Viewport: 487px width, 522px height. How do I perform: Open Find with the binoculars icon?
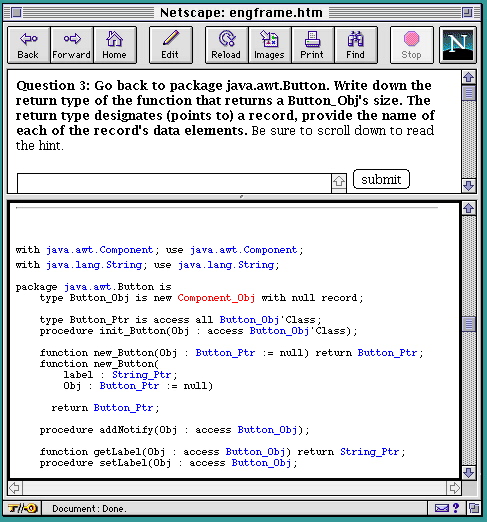point(356,45)
